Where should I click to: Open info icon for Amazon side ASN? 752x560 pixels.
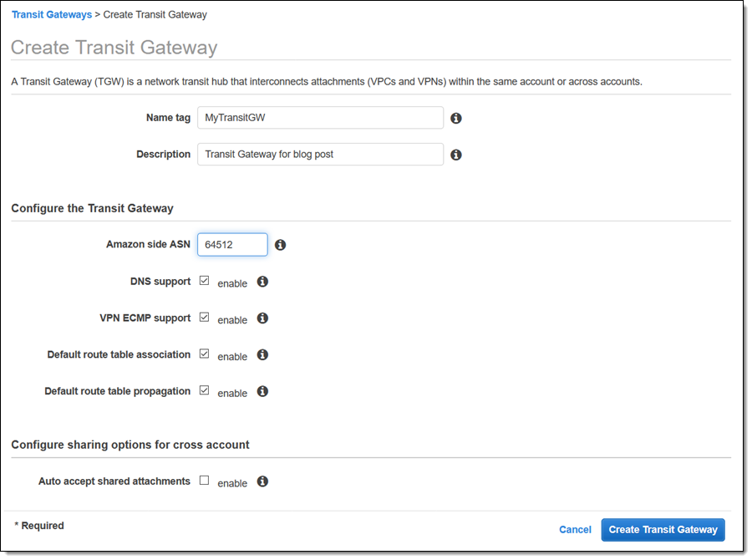(x=281, y=245)
